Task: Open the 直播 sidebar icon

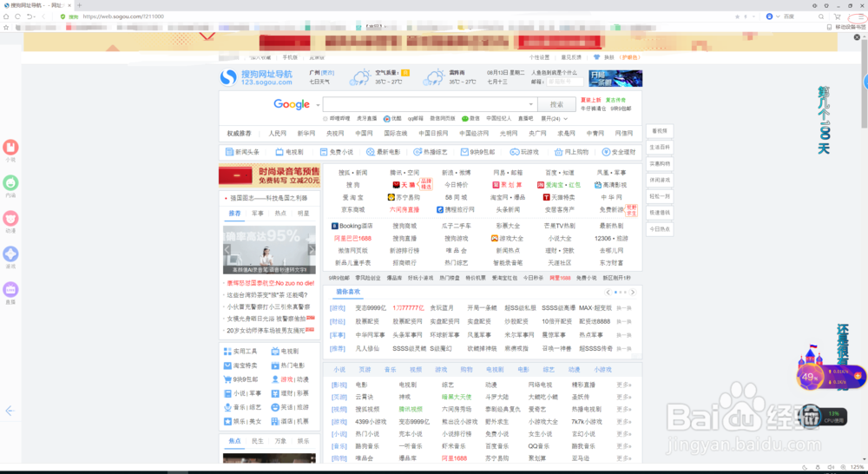Action: click(x=10, y=290)
